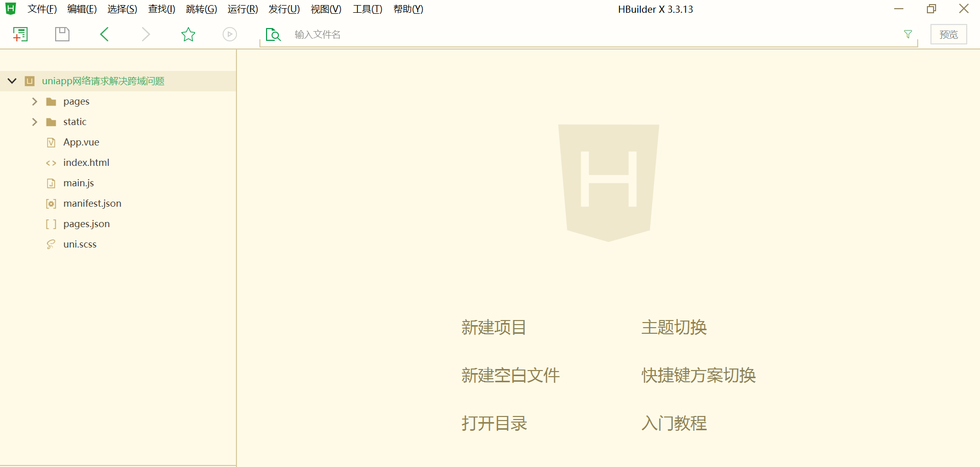The height and width of the screenshot is (467, 980).
Task: Click the filter funnel icon
Action: point(908,34)
